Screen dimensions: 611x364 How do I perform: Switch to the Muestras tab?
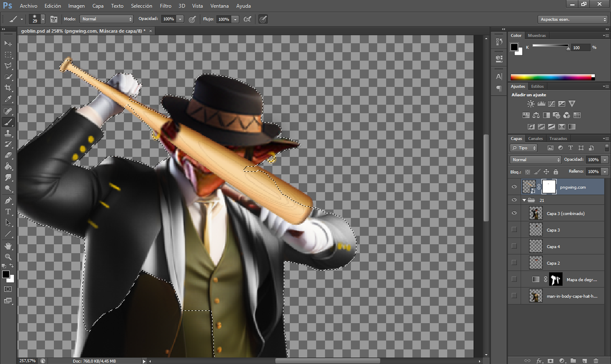pos(537,35)
